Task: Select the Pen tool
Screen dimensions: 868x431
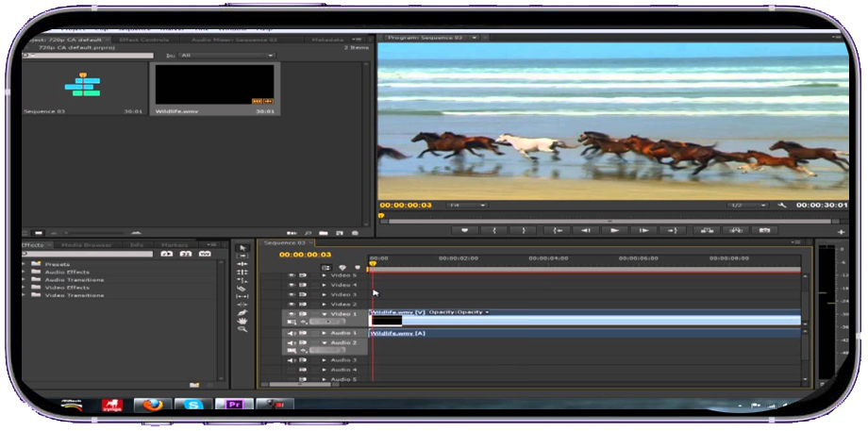Action: tap(242, 312)
